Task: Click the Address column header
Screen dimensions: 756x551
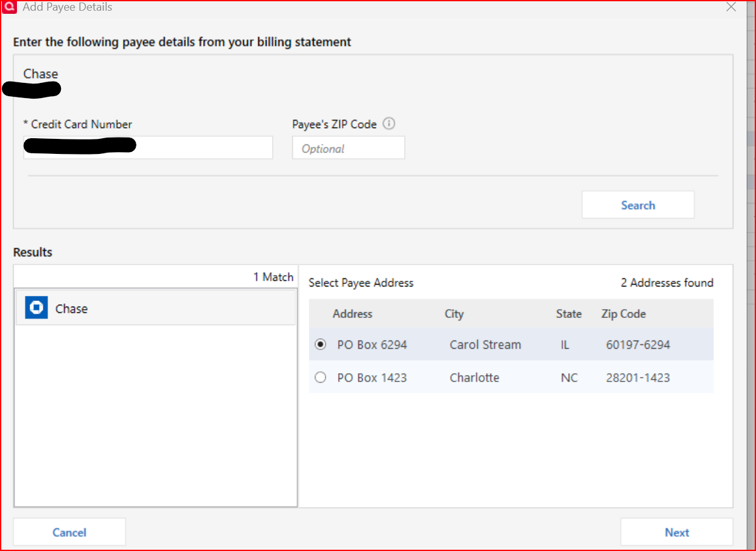Action: click(353, 314)
